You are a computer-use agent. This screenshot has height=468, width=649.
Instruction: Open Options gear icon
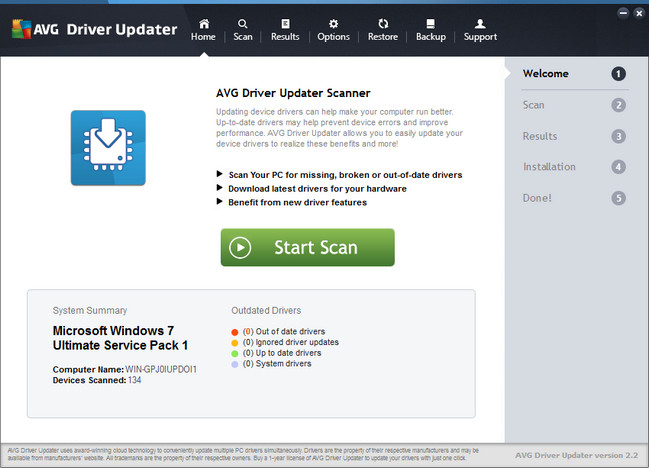tap(333, 23)
